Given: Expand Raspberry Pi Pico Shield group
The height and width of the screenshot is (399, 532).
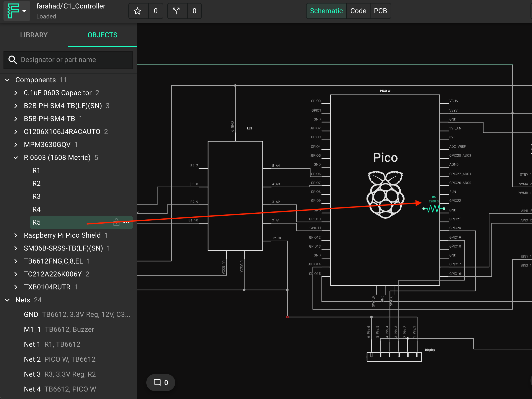Looking at the screenshot, I should pyautogui.click(x=16, y=235).
